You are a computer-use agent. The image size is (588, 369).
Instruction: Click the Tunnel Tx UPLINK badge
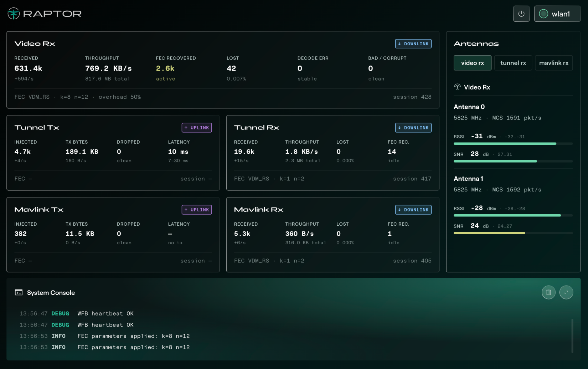tap(197, 128)
